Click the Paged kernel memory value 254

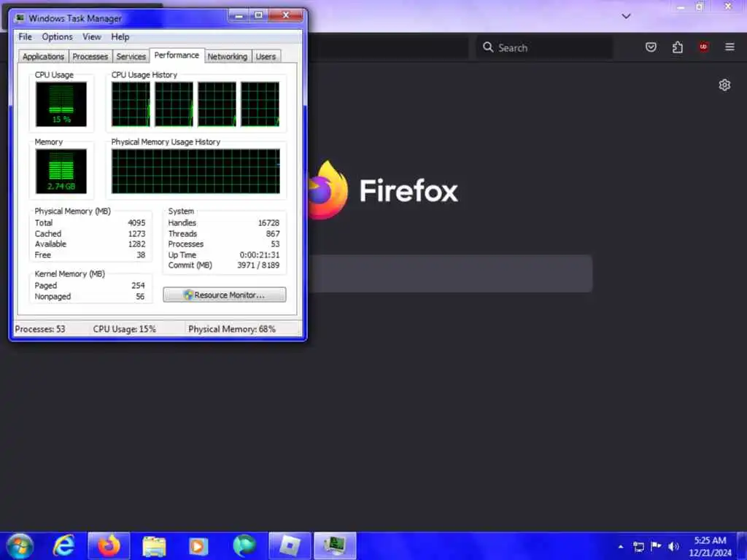138,286
